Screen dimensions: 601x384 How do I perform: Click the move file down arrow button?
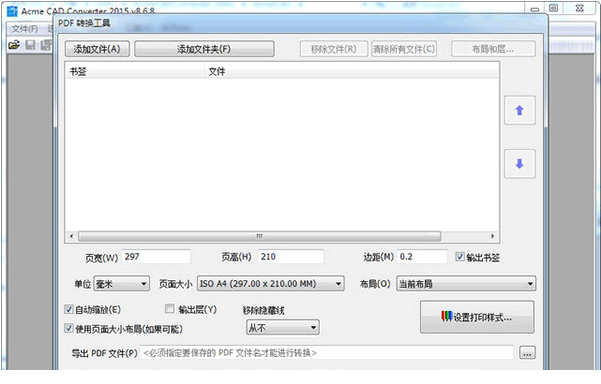(519, 164)
